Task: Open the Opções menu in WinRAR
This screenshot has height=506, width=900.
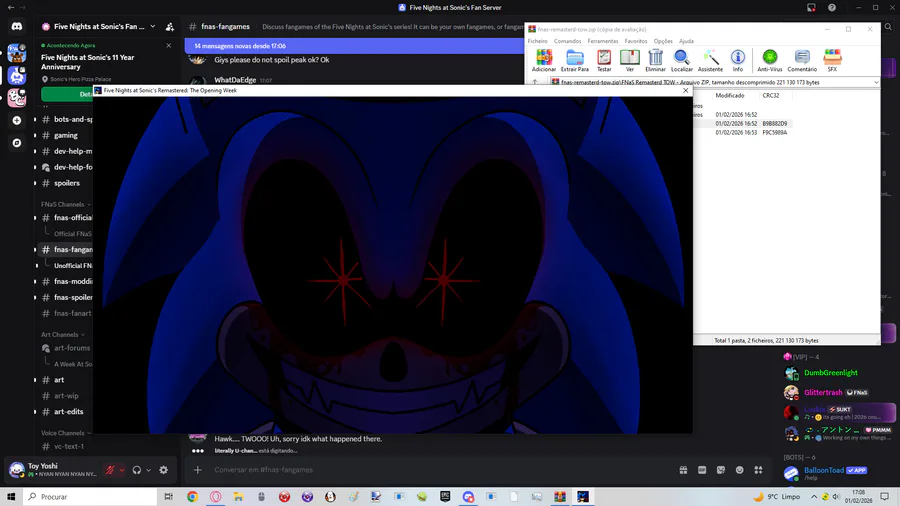Action: tap(663, 41)
